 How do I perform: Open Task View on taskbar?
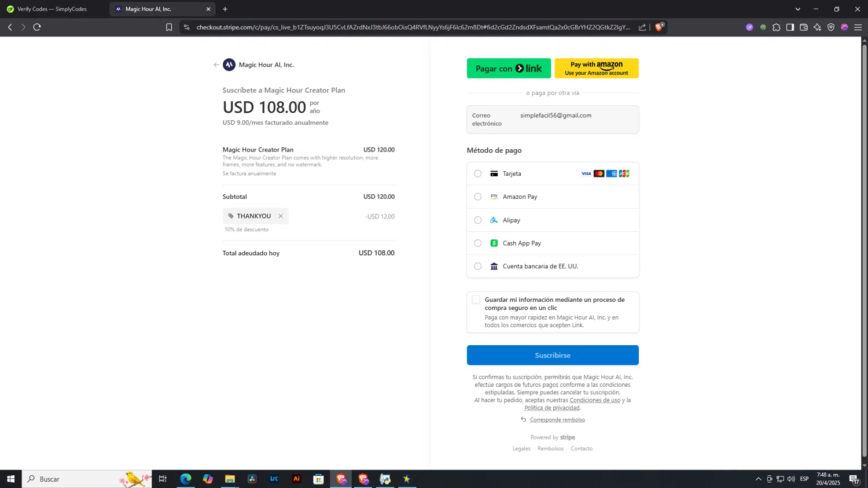[x=163, y=479]
